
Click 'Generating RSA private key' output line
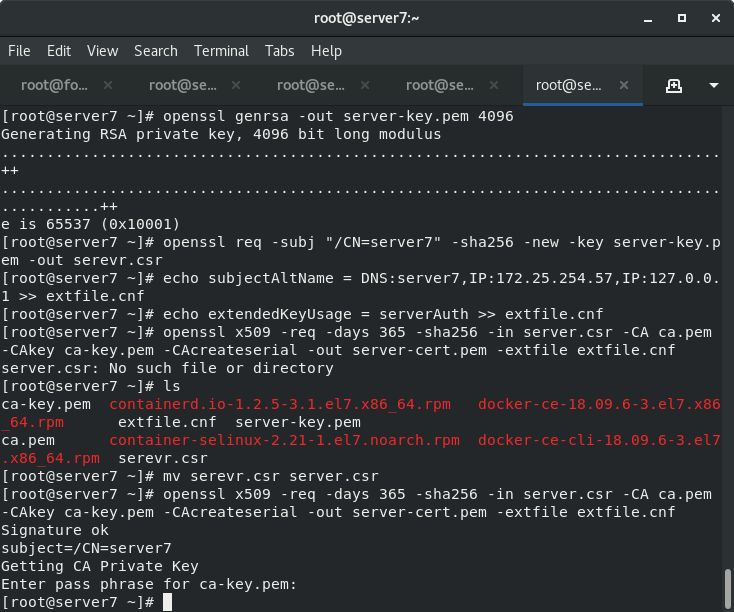[221, 134]
